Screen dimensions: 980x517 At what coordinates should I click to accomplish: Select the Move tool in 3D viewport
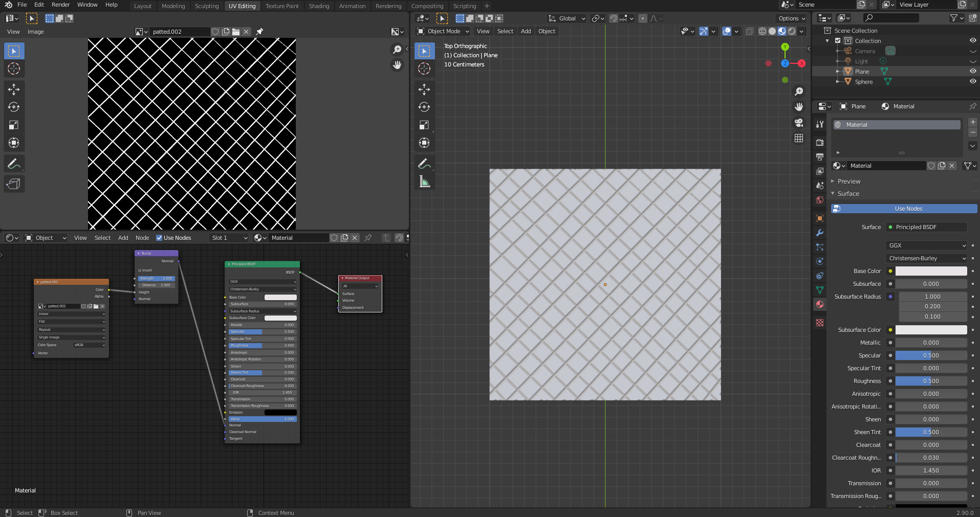tap(424, 89)
